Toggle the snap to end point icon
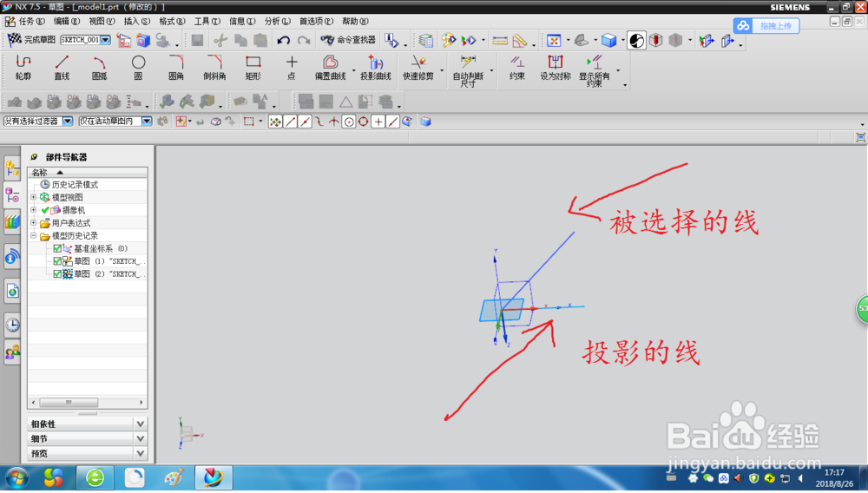Image resolution: width=868 pixels, height=493 pixels. (290, 122)
